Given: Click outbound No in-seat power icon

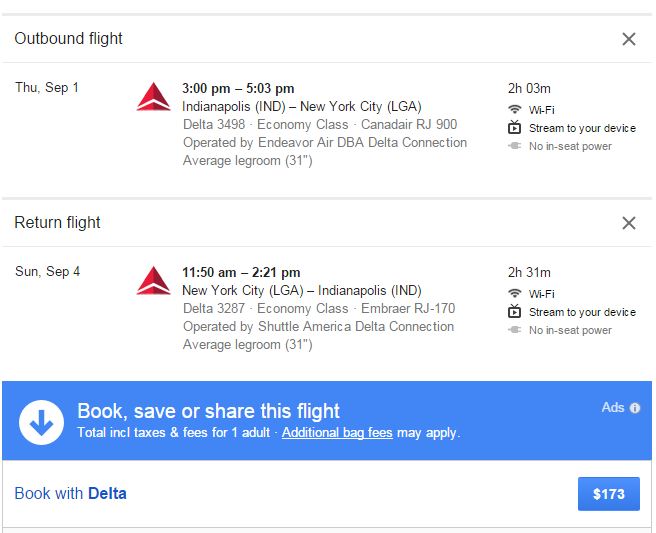Looking at the screenshot, I should pyautogui.click(x=515, y=146).
